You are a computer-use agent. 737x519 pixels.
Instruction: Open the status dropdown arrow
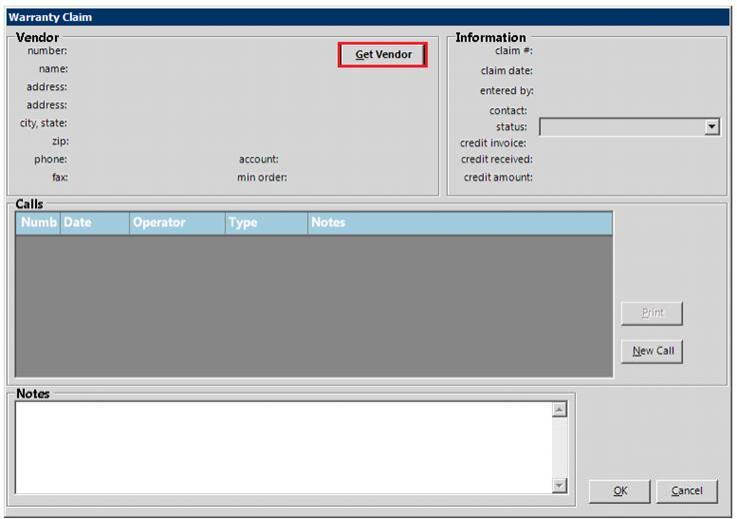pyautogui.click(x=712, y=127)
